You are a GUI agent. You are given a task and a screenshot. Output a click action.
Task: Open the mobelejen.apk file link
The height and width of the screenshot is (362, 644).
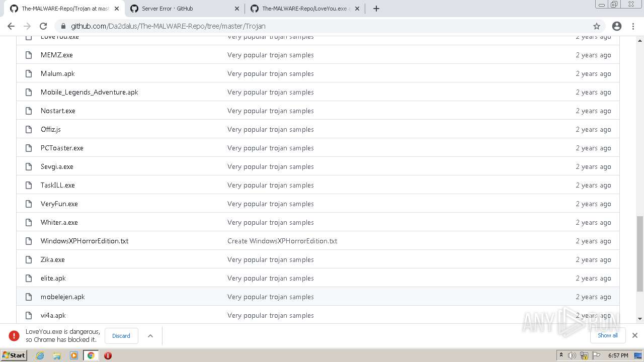[x=63, y=297]
